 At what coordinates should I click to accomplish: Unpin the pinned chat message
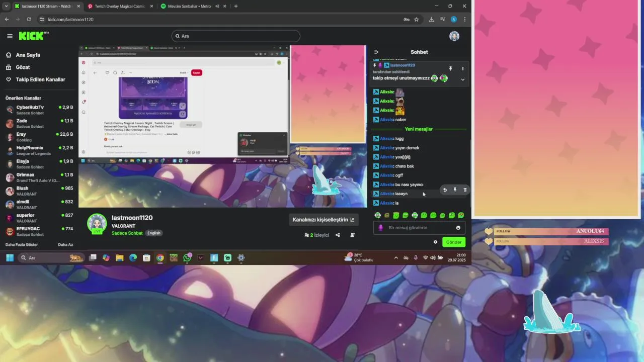(x=450, y=68)
